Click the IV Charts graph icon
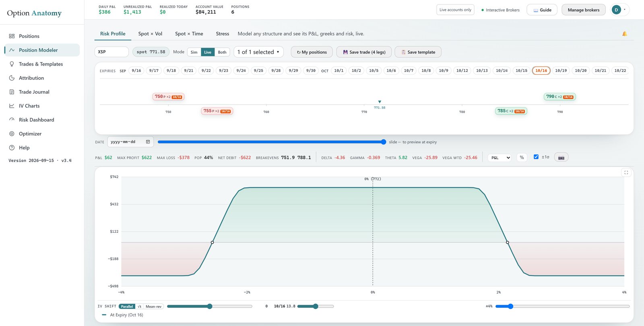Screen dimensions: 644x326 [x=12, y=106]
